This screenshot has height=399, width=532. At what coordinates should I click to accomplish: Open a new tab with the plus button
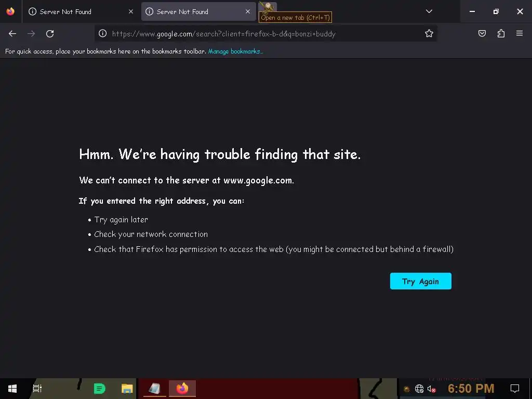(x=268, y=7)
